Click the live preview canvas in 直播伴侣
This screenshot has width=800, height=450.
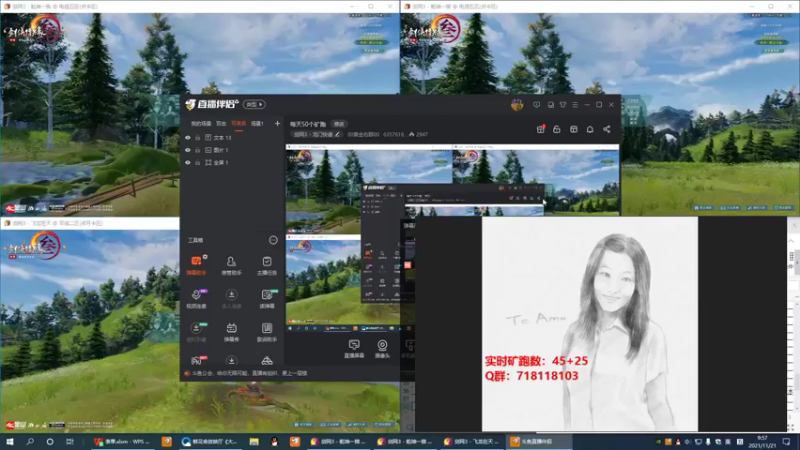(x=453, y=239)
